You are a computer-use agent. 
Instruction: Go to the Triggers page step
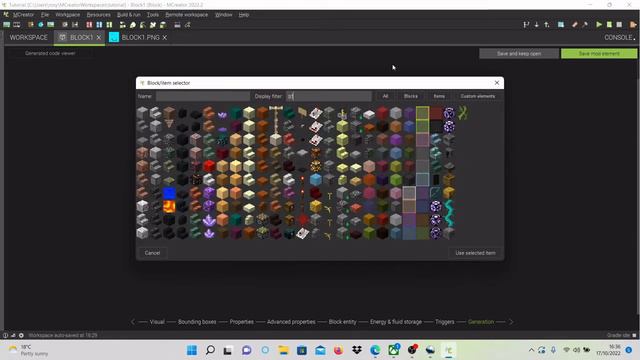(444, 322)
